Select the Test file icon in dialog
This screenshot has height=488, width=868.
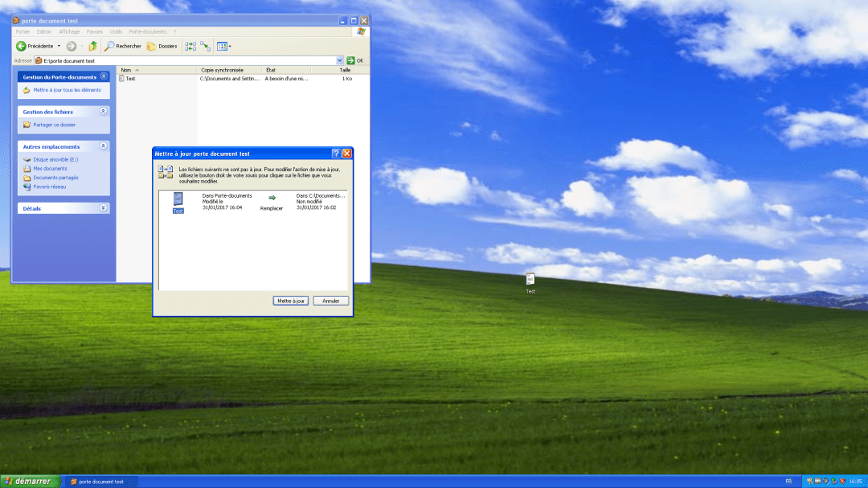tap(178, 199)
